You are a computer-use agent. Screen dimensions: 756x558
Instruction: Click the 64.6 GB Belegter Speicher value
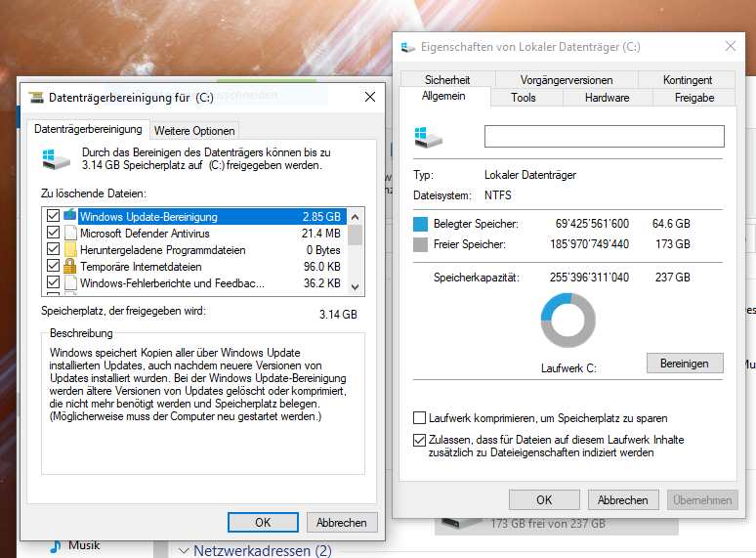pos(671,224)
